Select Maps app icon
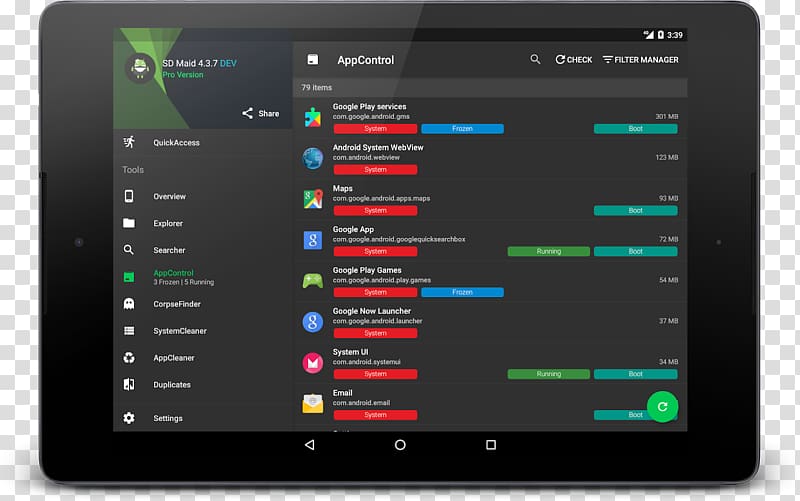This screenshot has width=800, height=501. point(313,199)
